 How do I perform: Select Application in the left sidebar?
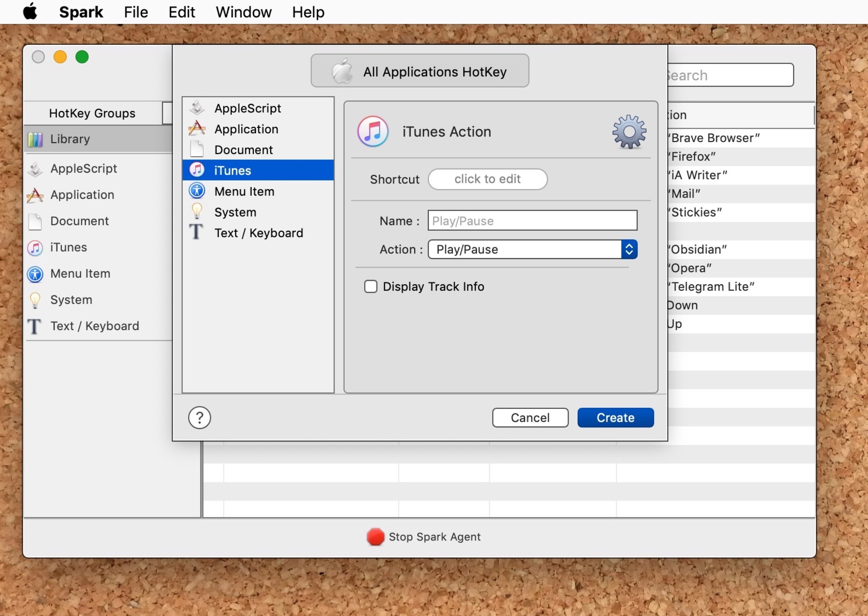[x=82, y=194]
